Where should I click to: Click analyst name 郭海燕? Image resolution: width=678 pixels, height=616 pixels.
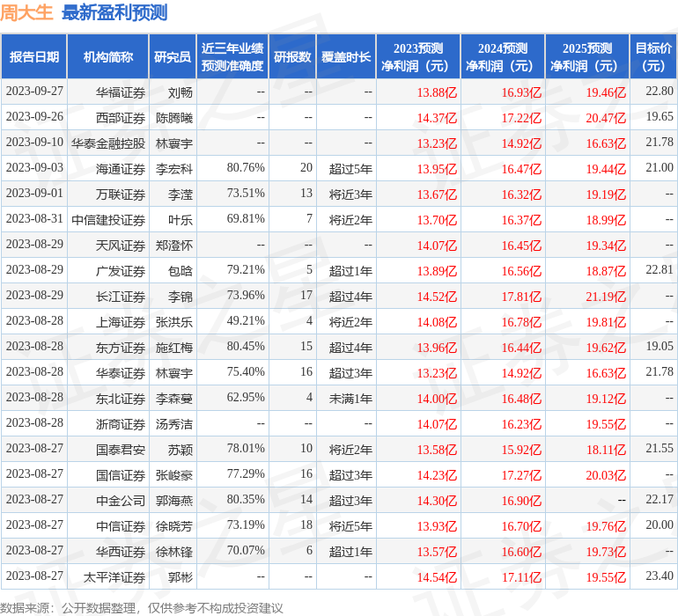tap(173, 501)
